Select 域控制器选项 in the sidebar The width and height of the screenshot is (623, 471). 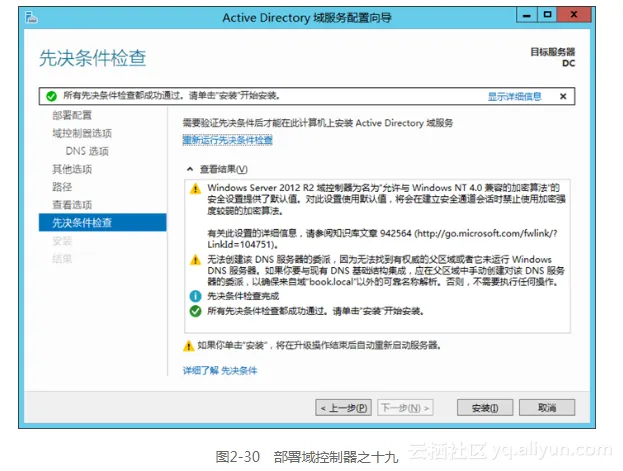click(82, 133)
